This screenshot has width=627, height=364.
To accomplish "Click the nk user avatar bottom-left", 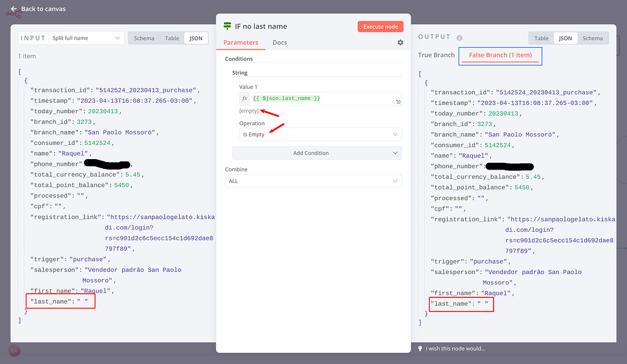I will pos(13,350).
